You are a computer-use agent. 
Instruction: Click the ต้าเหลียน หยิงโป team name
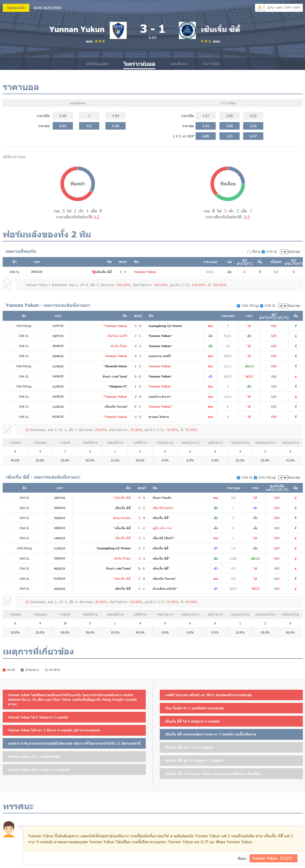164,589
